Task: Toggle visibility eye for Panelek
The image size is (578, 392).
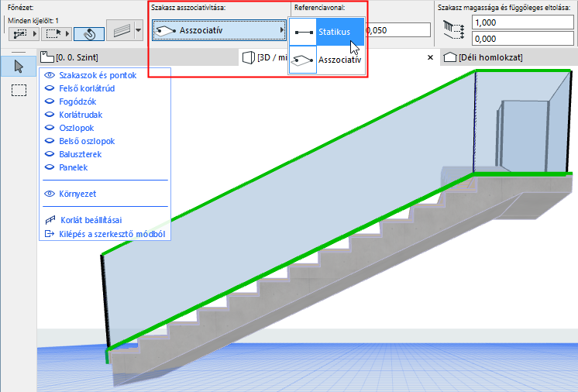Action: (50, 167)
